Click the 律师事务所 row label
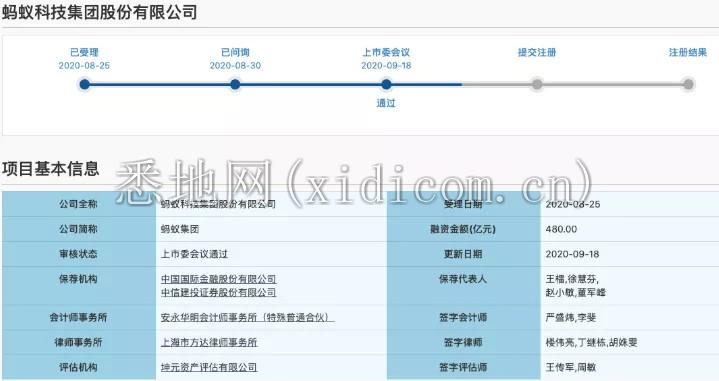Image resolution: width=719 pixels, height=381 pixels. pos(78,342)
